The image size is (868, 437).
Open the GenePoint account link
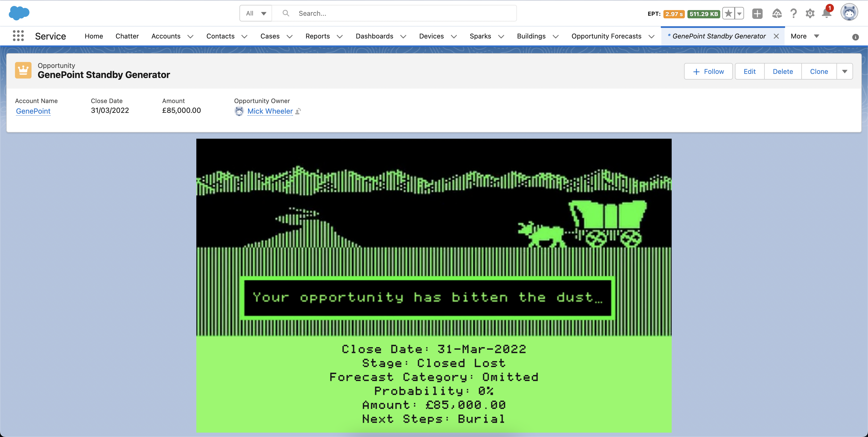[33, 111]
